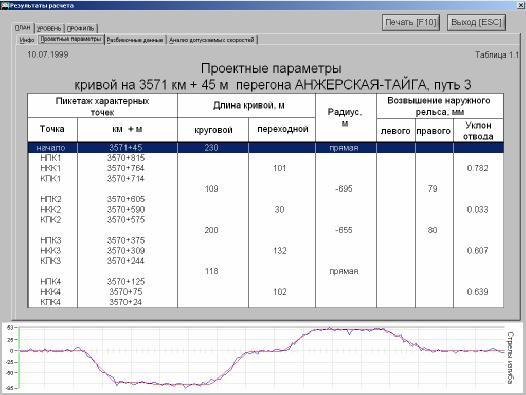Click the НПК4 point cell
The width and height of the screenshot is (526, 395).
[51, 282]
